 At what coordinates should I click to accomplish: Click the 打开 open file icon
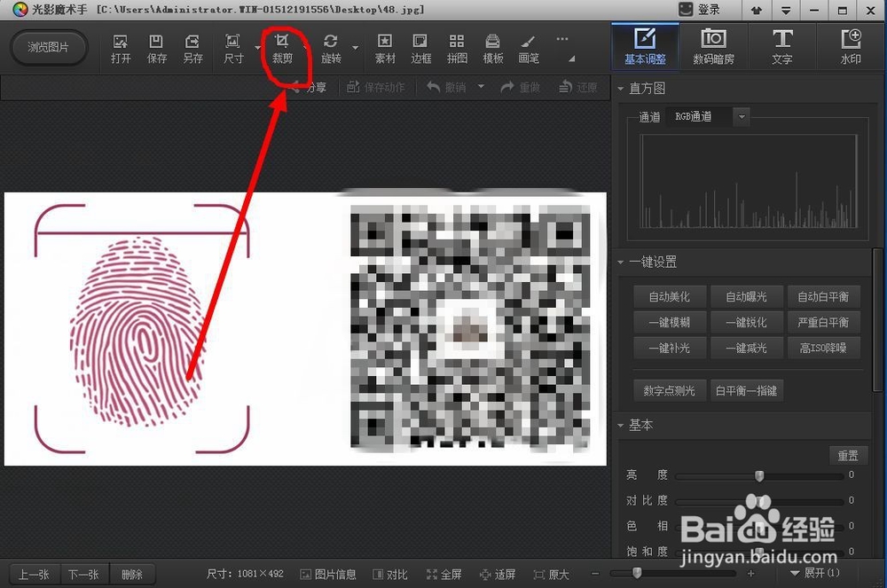pyautogui.click(x=121, y=49)
